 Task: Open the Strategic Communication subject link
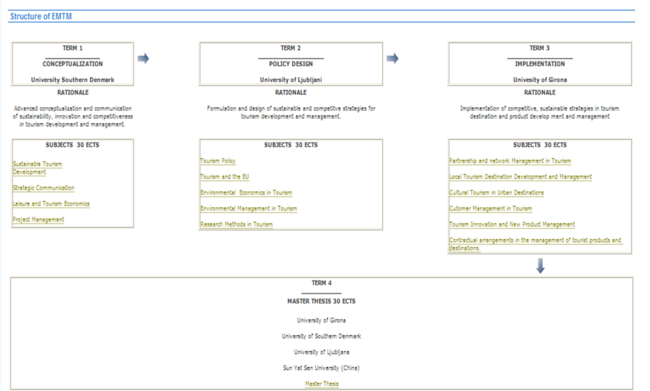pyautogui.click(x=44, y=188)
